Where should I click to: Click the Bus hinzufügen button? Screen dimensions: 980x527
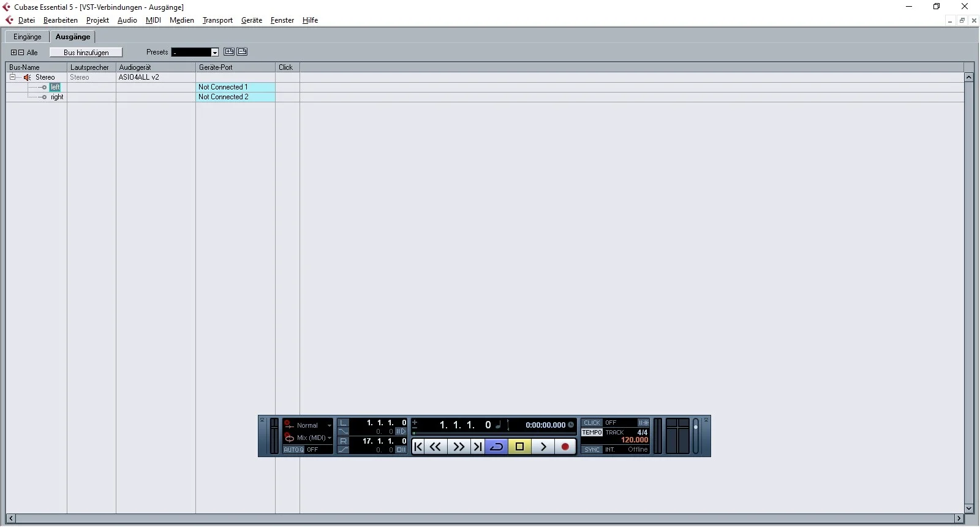[x=86, y=53]
